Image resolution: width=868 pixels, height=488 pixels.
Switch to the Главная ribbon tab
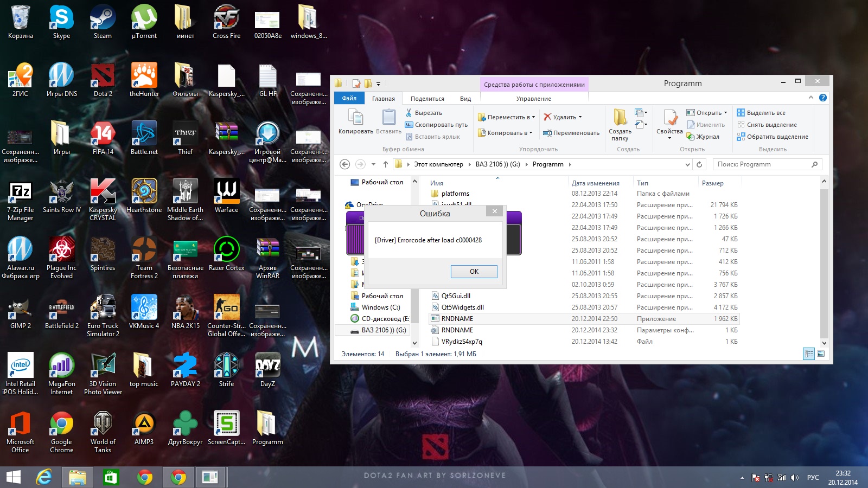pyautogui.click(x=383, y=99)
